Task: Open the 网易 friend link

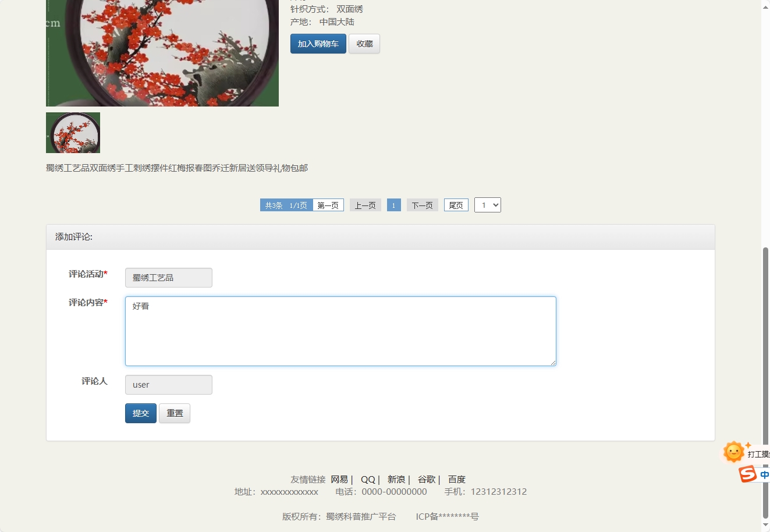Action: pyautogui.click(x=339, y=479)
